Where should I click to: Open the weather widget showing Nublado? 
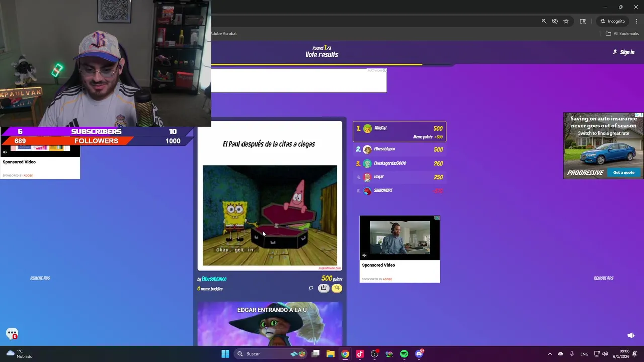click(x=19, y=354)
